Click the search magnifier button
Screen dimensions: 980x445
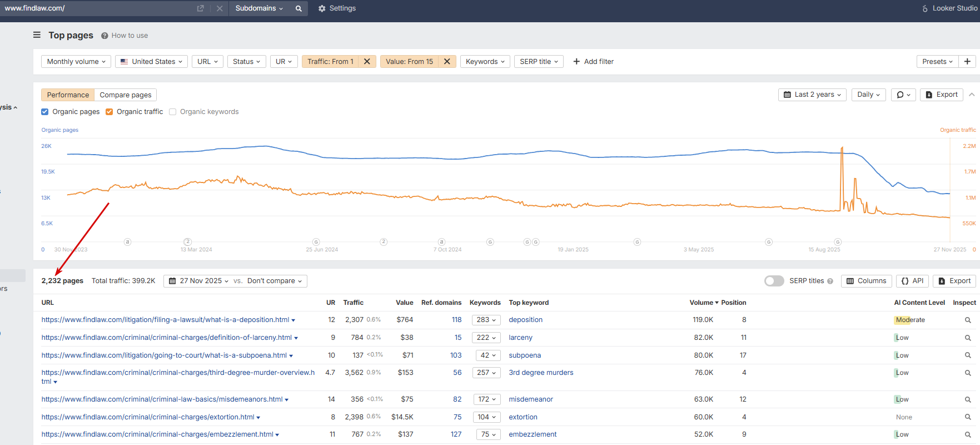(x=299, y=8)
